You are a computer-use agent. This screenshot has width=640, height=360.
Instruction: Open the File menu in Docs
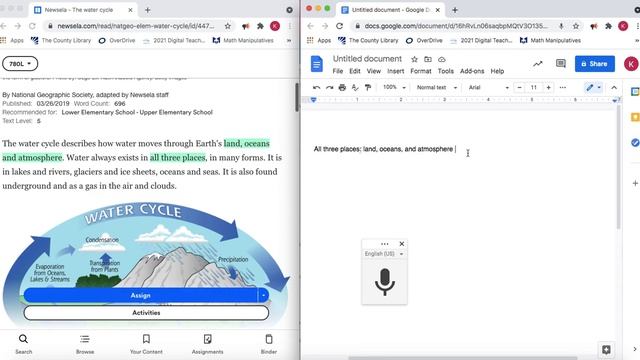[338, 71]
